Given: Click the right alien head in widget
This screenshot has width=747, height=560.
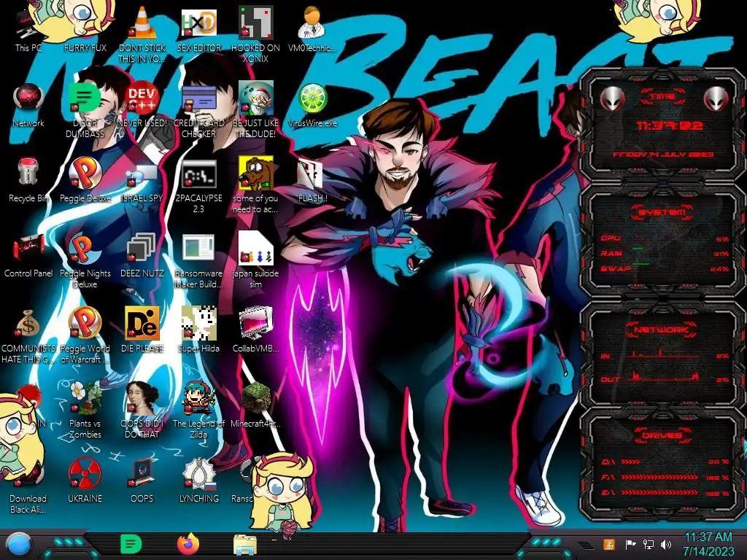Looking at the screenshot, I should [716, 99].
